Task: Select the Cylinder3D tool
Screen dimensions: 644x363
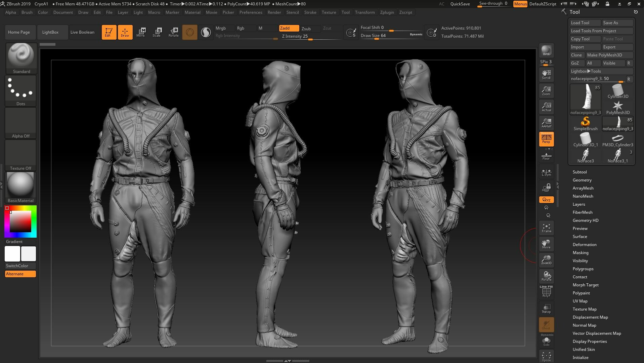Action: 618,91
